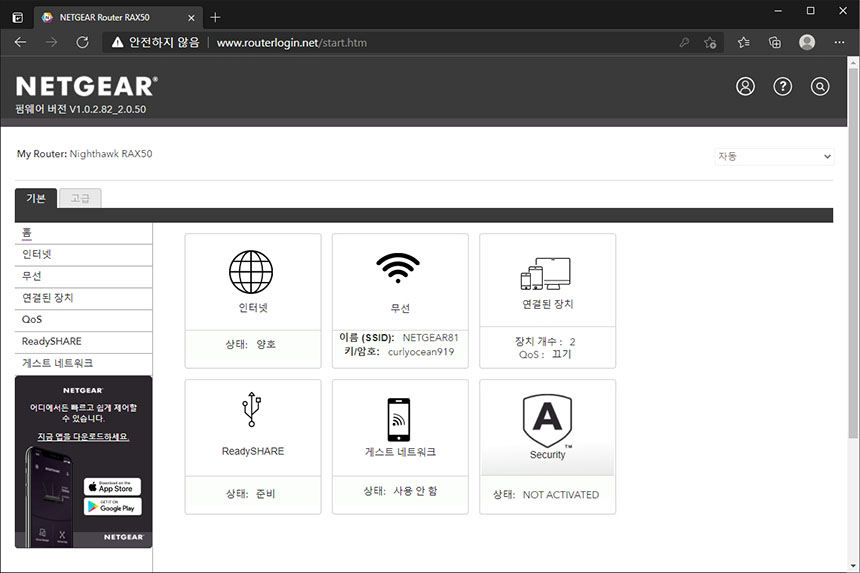Select 홈 in the sidebar menu
The width and height of the screenshot is (860, 573).
83,233
